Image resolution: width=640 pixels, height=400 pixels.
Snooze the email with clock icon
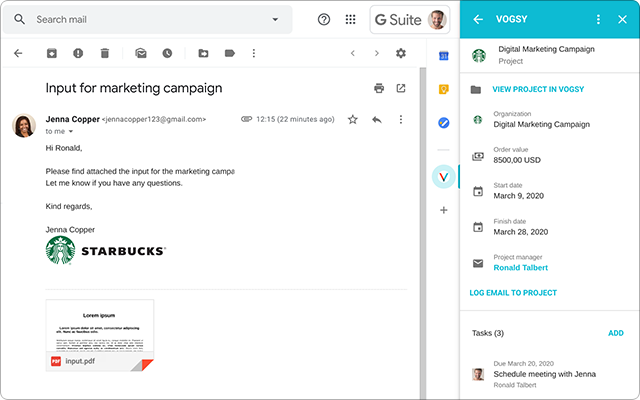pos(167,53)
